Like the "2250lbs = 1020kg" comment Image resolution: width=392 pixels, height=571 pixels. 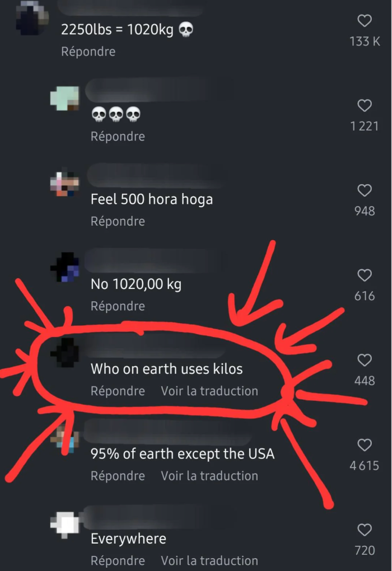click(365, 21)
